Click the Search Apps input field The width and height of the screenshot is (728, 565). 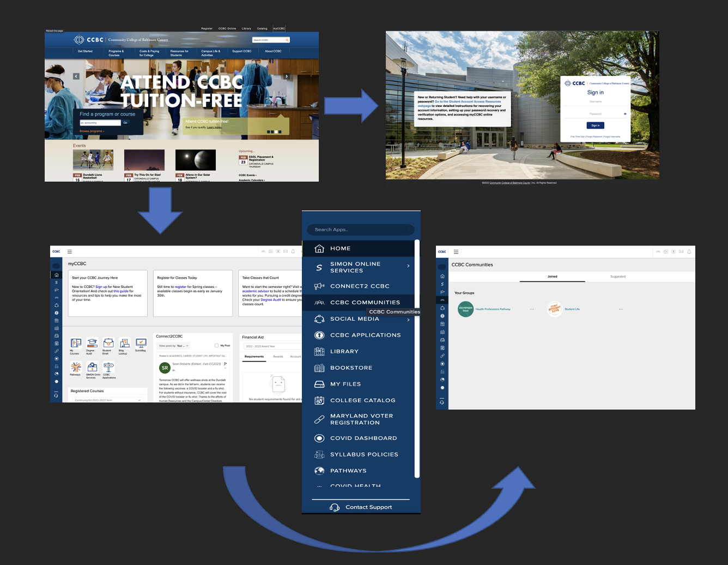click(x=360, y=230)
